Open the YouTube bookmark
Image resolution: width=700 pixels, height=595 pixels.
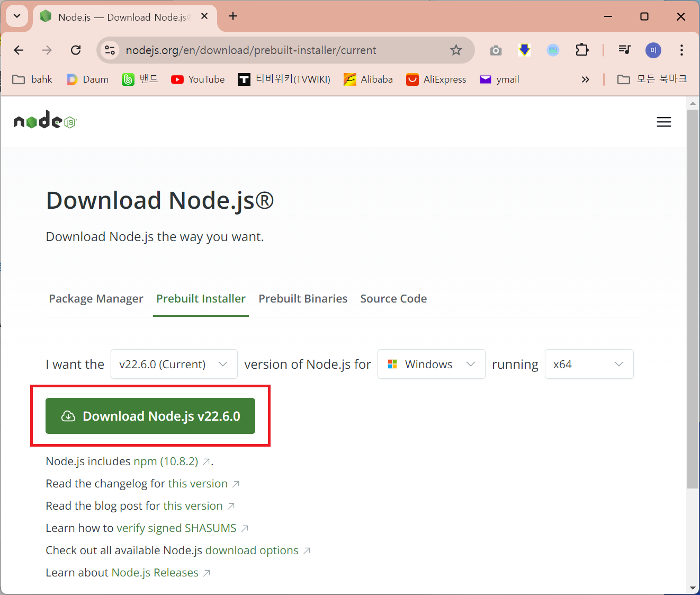pos(198,79)
